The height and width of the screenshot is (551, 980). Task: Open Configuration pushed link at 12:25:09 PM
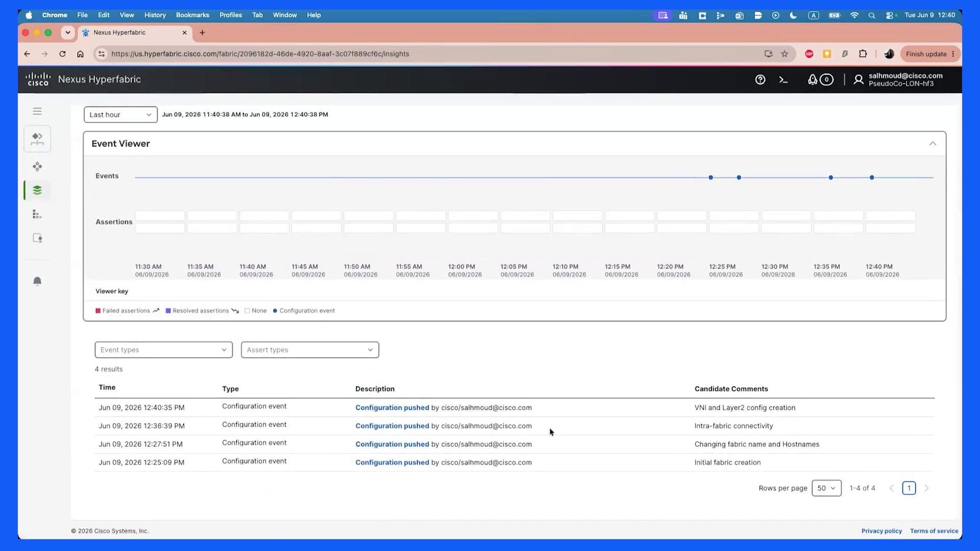(392, 463)
